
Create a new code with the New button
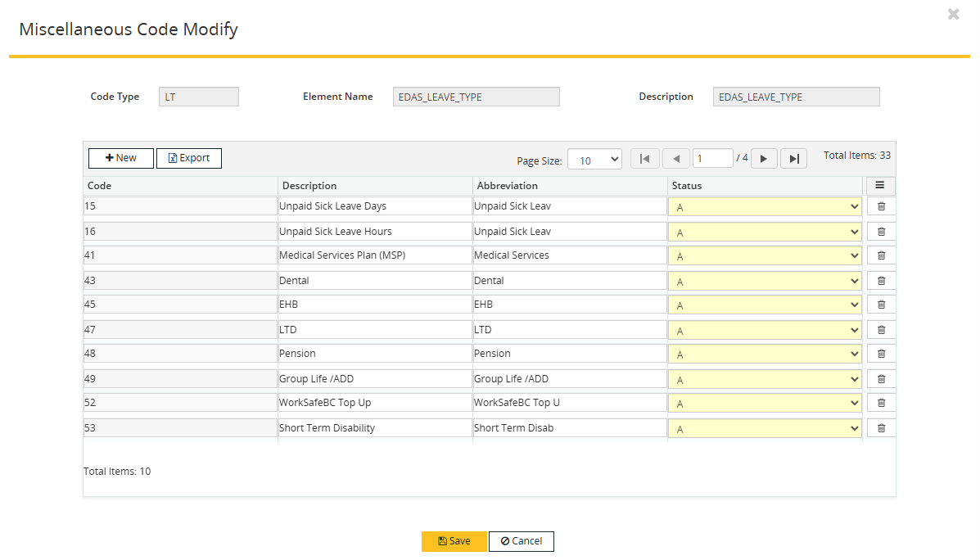coord(120,158)
